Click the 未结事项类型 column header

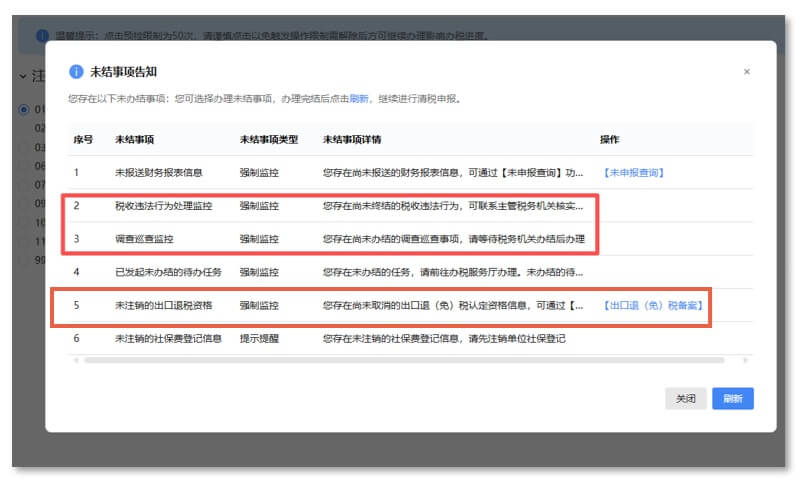(x=269, y=140)
